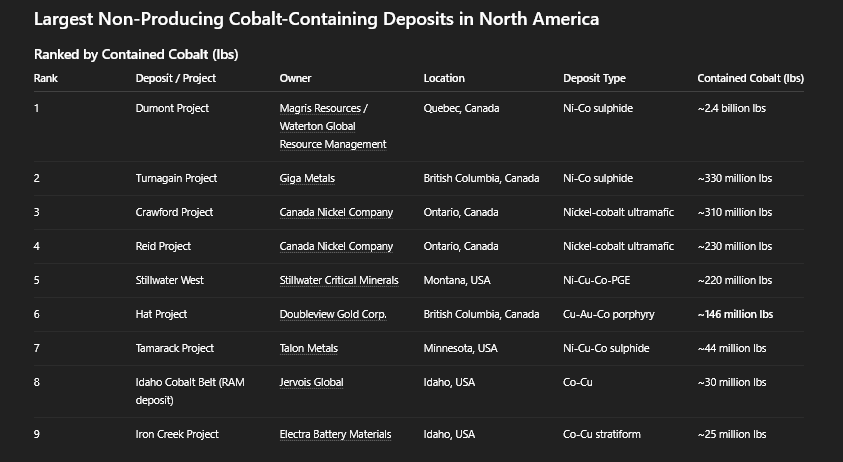Viewport: 843px width, 462px height.
Task: Click the Location column header
Action: click(444, 78)
